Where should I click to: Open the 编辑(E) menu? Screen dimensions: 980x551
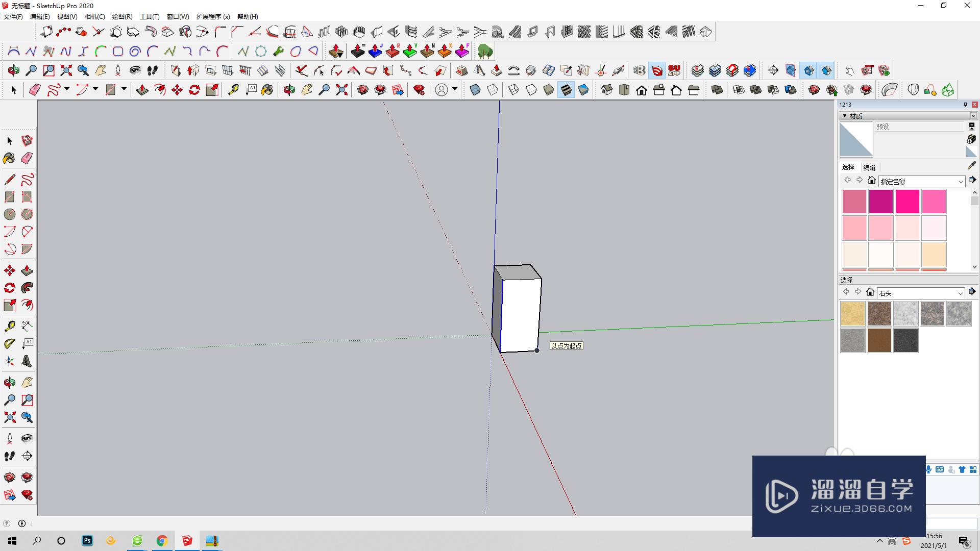[40, 17]
